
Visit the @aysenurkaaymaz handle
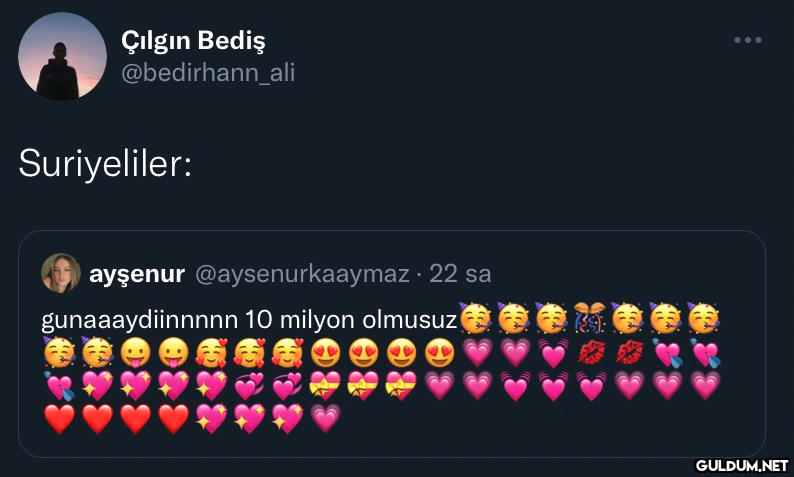pos(300,273)
